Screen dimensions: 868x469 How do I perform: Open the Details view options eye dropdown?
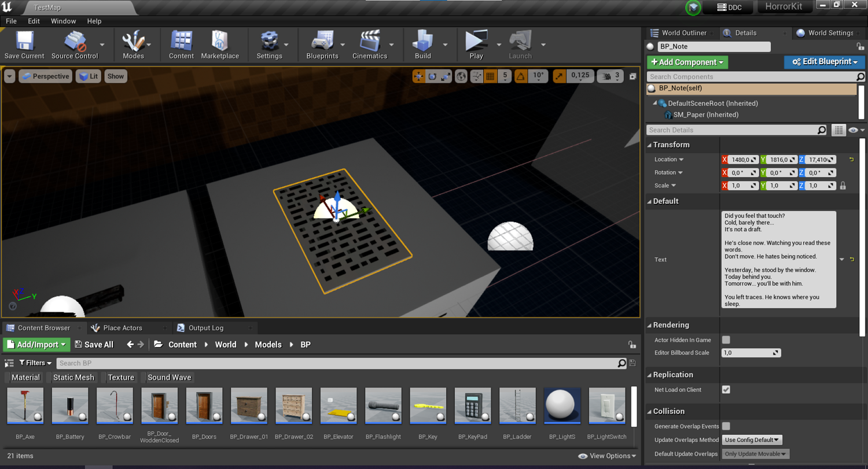tap(856, 130)
